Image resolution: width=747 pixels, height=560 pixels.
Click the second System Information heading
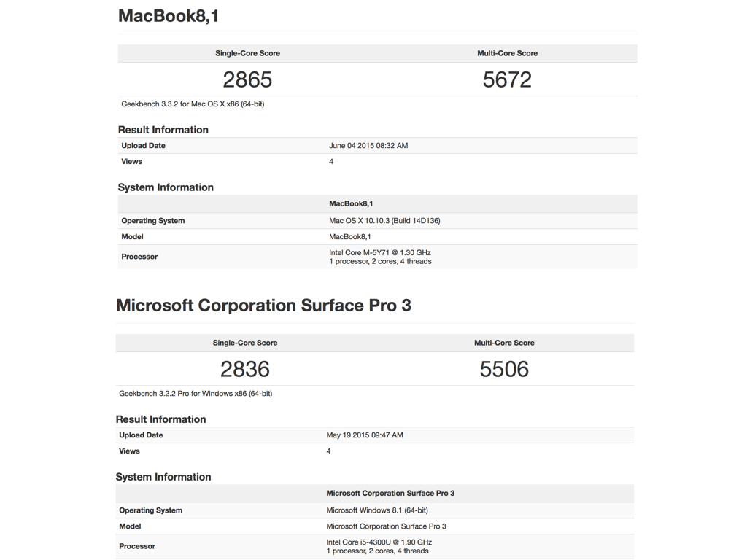163,477
